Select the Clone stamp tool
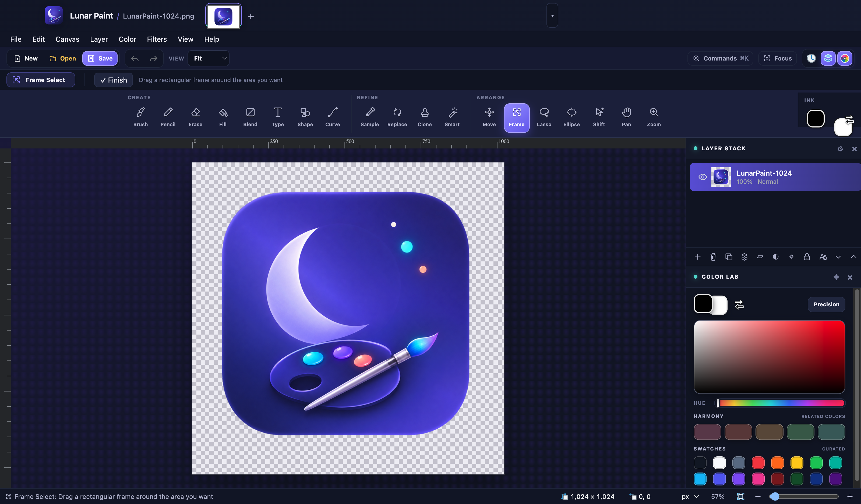This screenshot has height=504, width=861. click(x=424, y=118)
